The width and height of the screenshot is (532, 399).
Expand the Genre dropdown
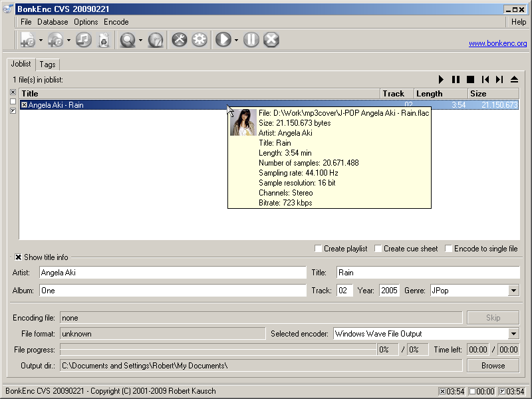point(513,291)
